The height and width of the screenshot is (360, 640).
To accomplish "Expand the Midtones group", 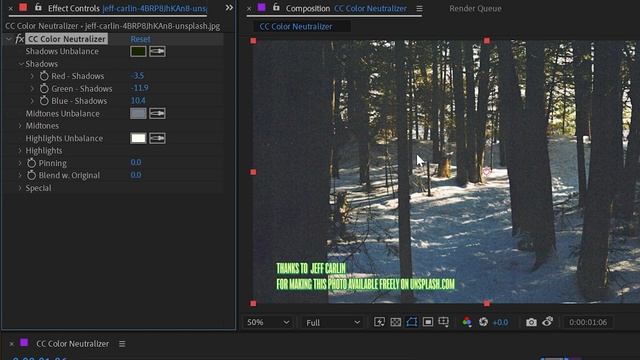I will coord(20,126).
